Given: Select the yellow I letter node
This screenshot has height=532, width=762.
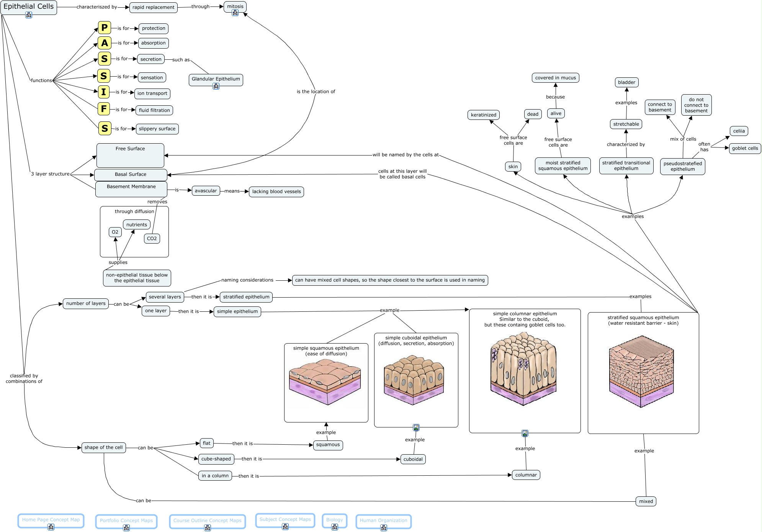Looking at the screenshot, I should coord(103,92).
